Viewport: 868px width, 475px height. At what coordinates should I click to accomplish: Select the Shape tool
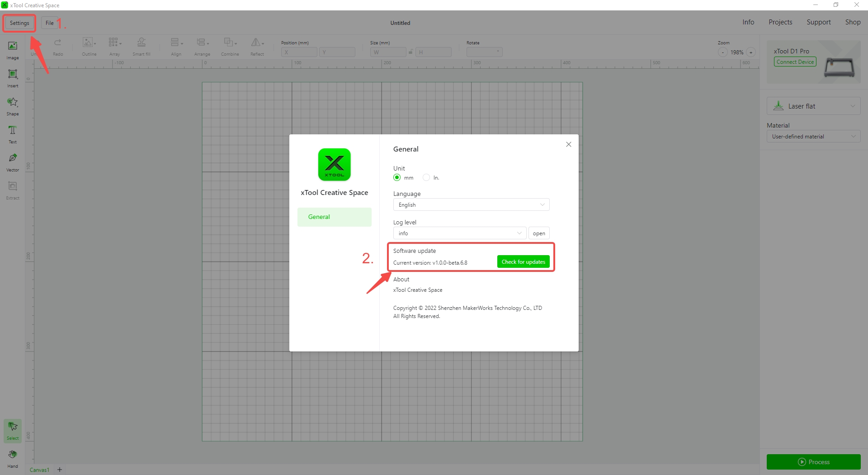pyautogui.click(x=12, y=105)
